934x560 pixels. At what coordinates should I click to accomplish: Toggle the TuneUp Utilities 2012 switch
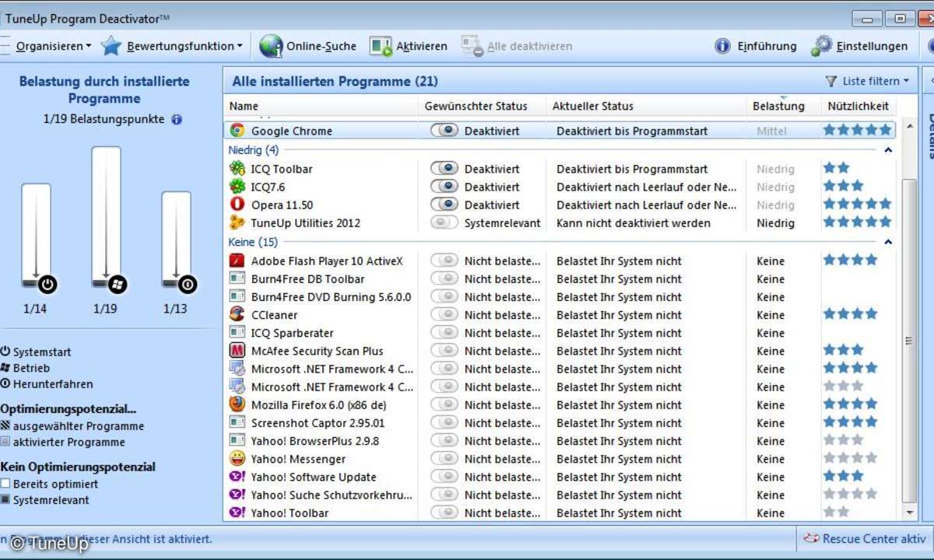click(x=444, y=222)
